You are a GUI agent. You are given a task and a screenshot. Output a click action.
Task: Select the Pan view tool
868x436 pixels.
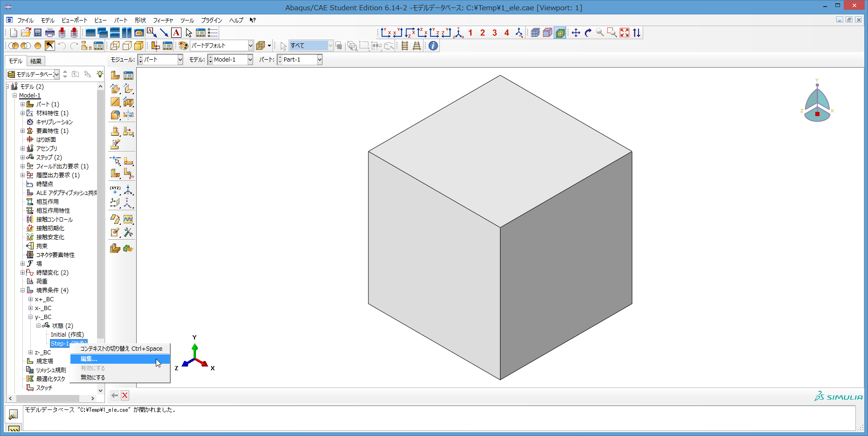click(576, 33)
